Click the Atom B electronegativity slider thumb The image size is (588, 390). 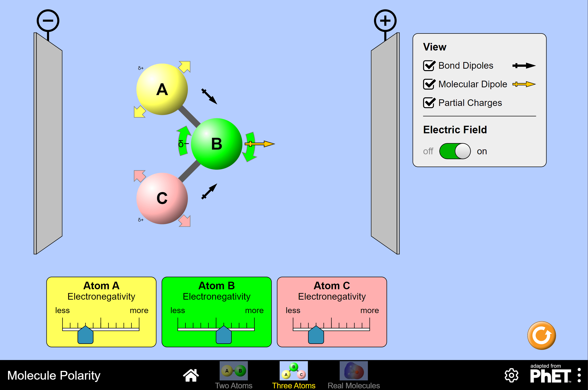(224, 335)
